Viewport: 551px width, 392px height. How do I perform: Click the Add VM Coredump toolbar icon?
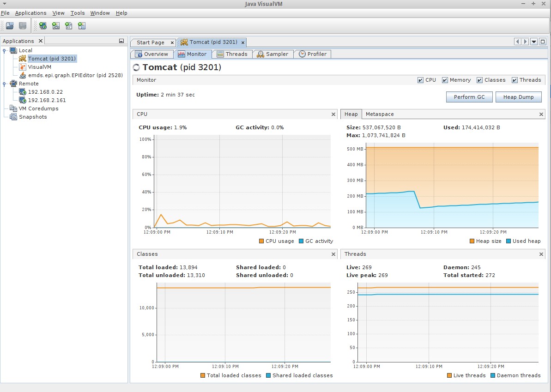pyautogui.click(x=69, y=26)
